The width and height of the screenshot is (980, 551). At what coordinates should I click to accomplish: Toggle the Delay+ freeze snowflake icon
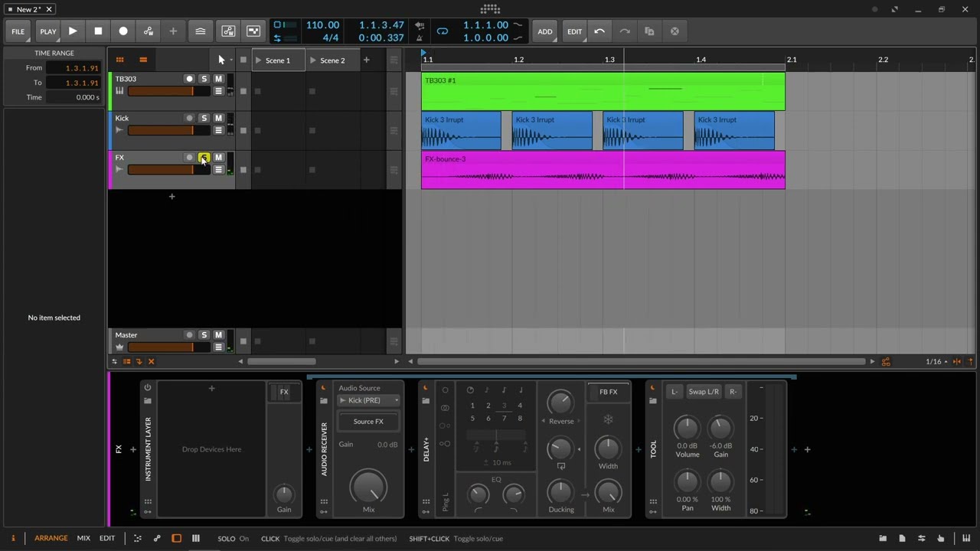(x=608, y=419)
